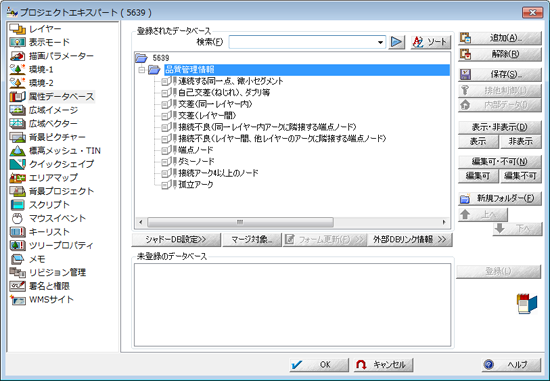
Task: Select ツリープロパティ in the sidebar
Action: tap(52, 245)
